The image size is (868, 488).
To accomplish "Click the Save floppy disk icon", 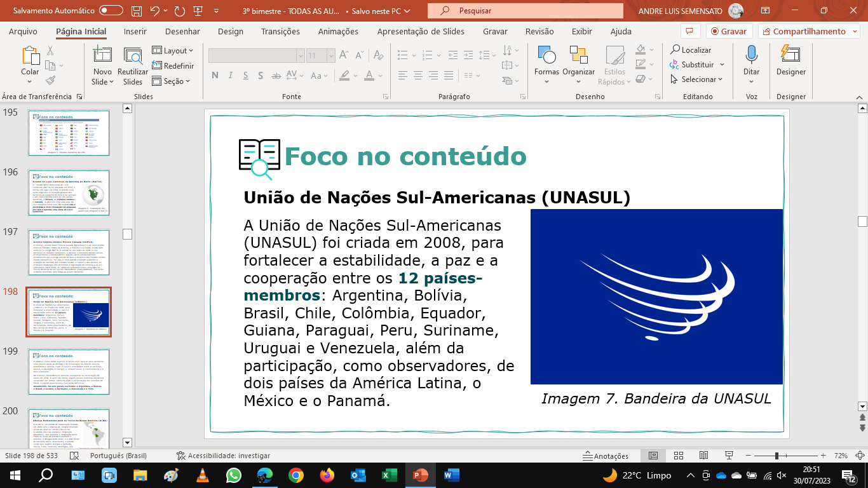I will coord(137,11).
